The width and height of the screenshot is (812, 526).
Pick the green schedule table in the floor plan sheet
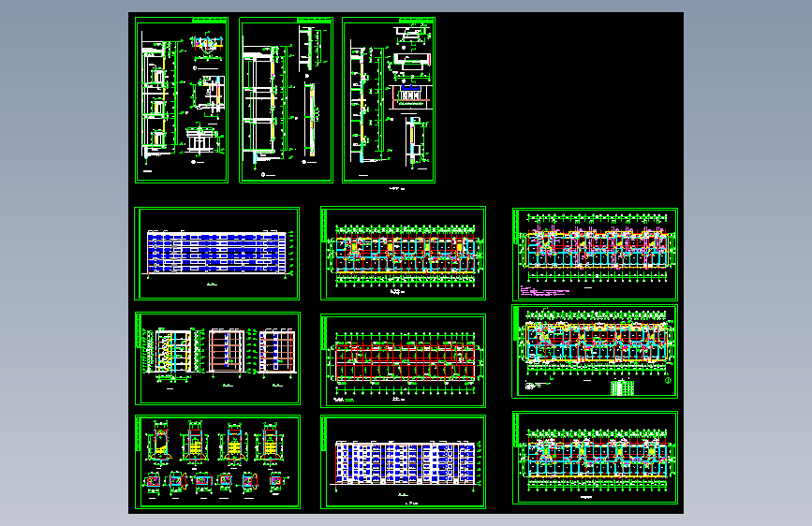pos(623,387)
